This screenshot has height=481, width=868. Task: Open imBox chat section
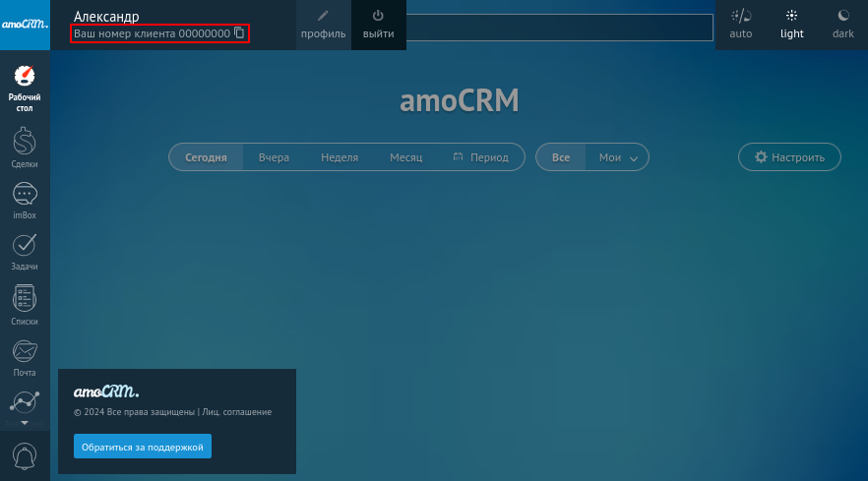(25, 202)
